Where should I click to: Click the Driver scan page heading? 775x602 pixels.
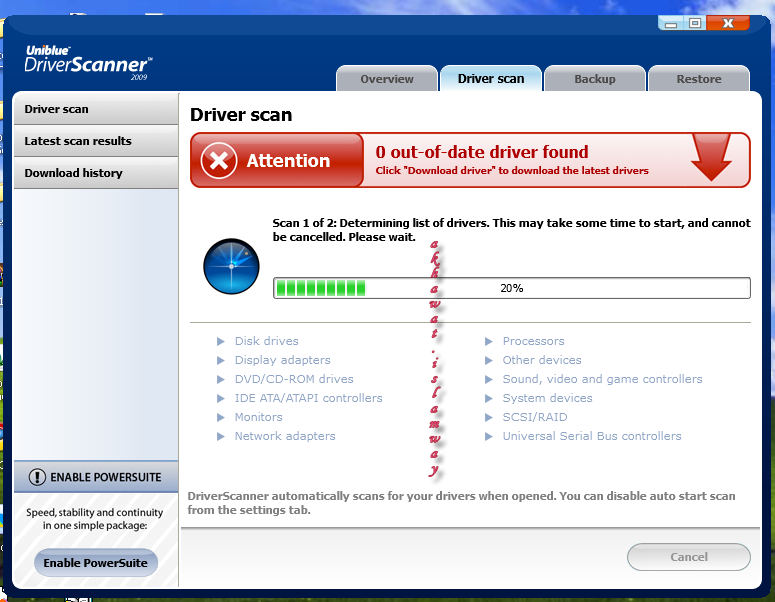coord(241,115)
